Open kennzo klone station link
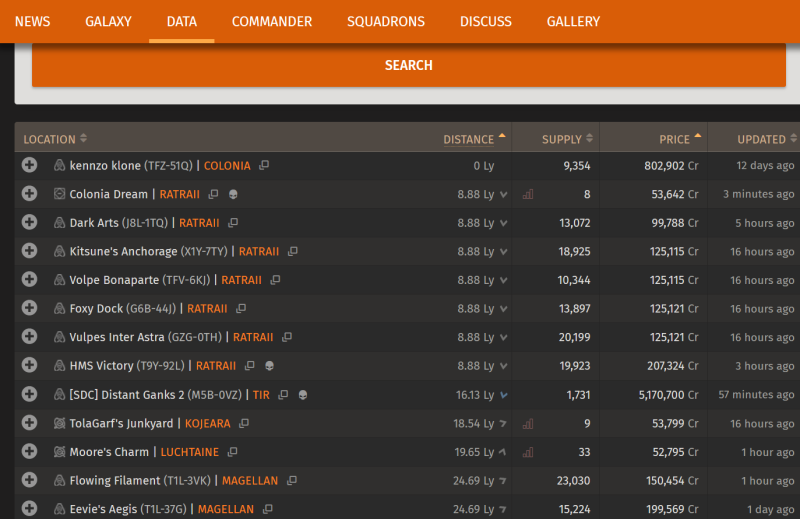Viewport: 800px width, 519px height. point(105,166)
